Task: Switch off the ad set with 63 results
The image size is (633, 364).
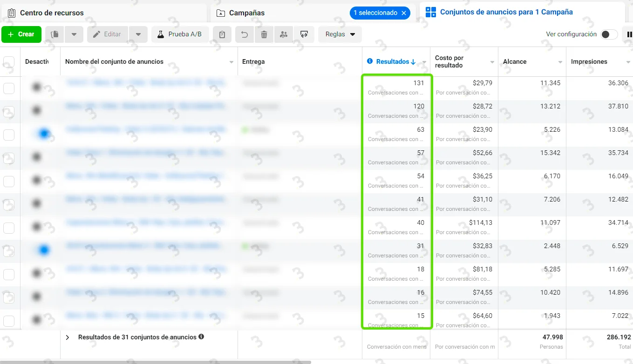Action: 41,134
